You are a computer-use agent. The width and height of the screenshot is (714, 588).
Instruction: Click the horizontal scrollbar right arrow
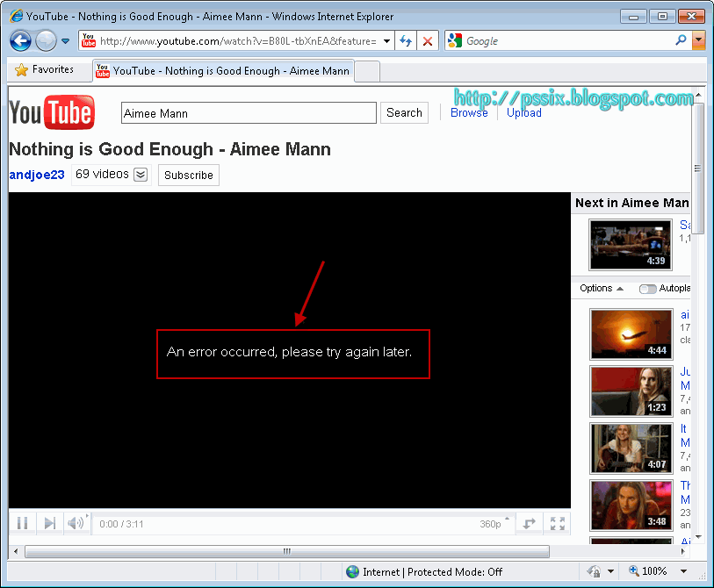coord(682,552)
